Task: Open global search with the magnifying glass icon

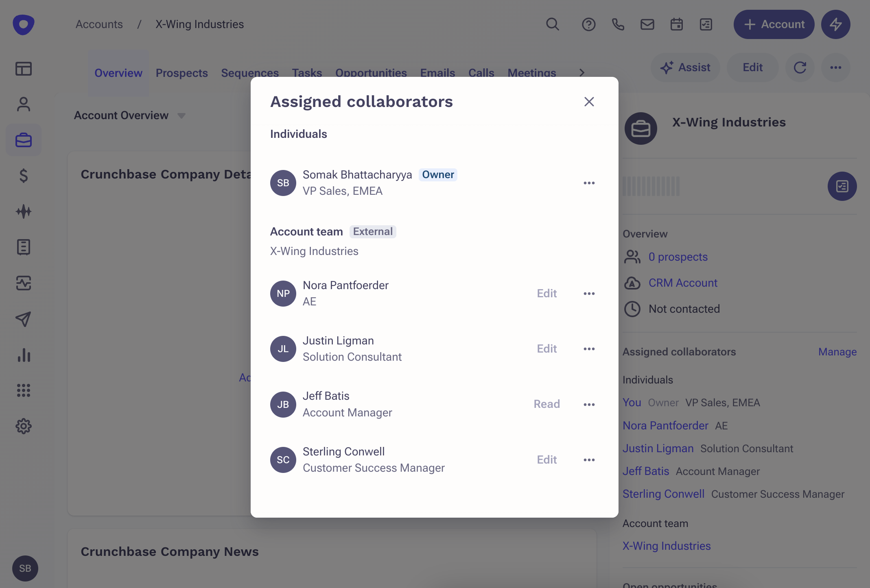Action: [552, 24]
